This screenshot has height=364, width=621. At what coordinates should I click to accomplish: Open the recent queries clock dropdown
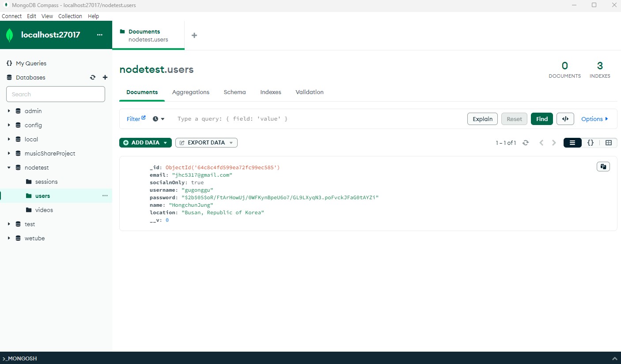click(x=159, y=119)
